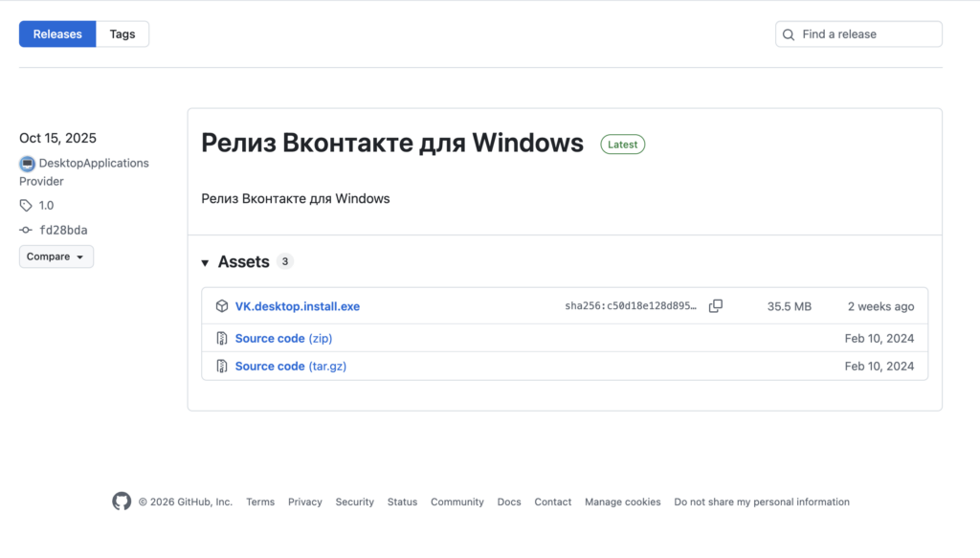Open the Security footer link
Image resolution: width=980 pixels, height=558 pixels.
point(354,502)
